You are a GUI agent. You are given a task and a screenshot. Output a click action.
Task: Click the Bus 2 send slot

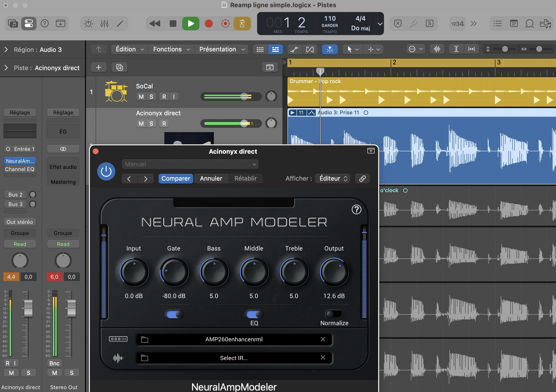pos(15,195)
